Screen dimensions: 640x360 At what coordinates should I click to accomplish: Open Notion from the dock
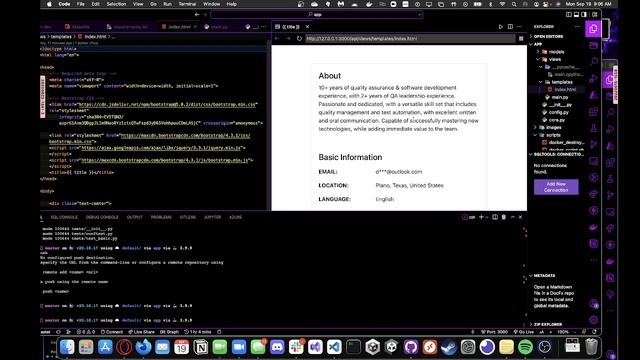pyautogui.click(x=201, y=347)
